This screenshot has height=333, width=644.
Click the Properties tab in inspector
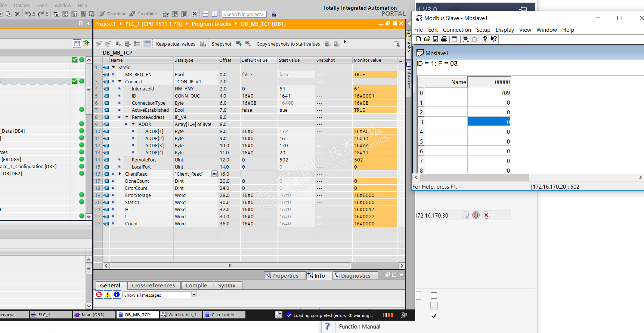pos(285,276)
